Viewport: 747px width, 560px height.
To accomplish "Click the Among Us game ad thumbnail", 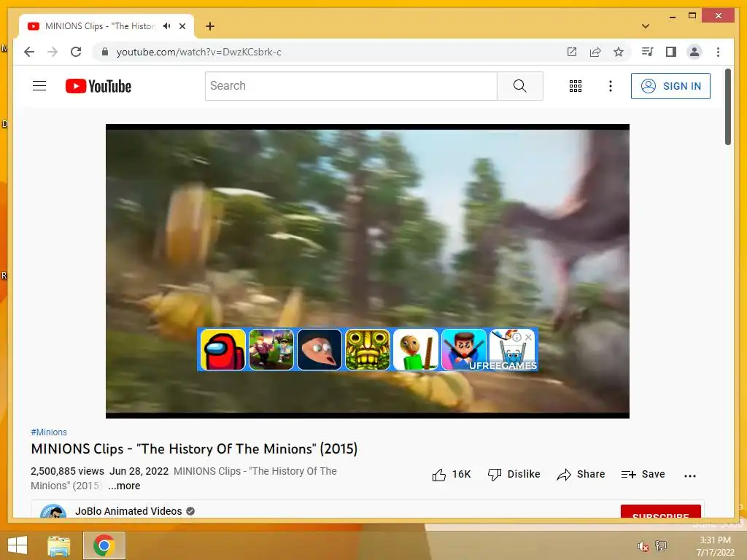I will pos(223,349).
